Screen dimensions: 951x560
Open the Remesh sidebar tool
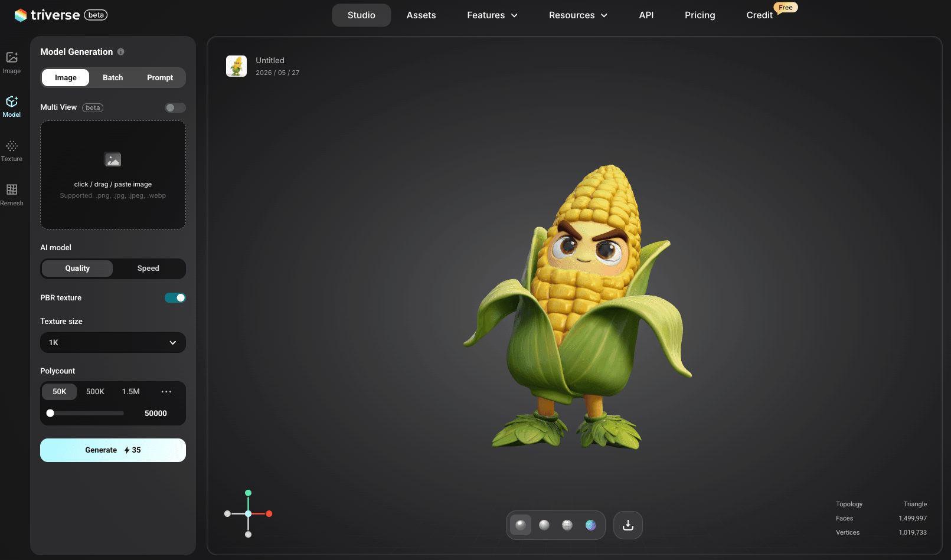(x=12, y=195)
